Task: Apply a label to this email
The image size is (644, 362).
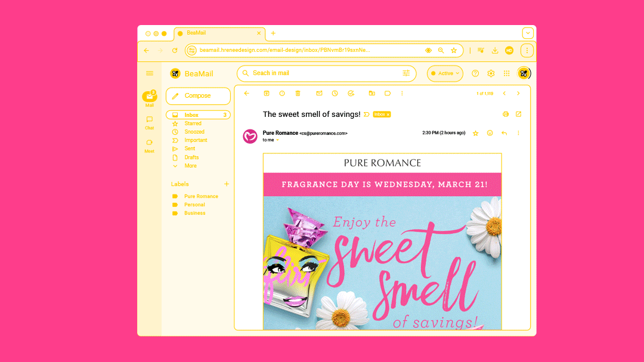Action: click(x=388, y=93)
